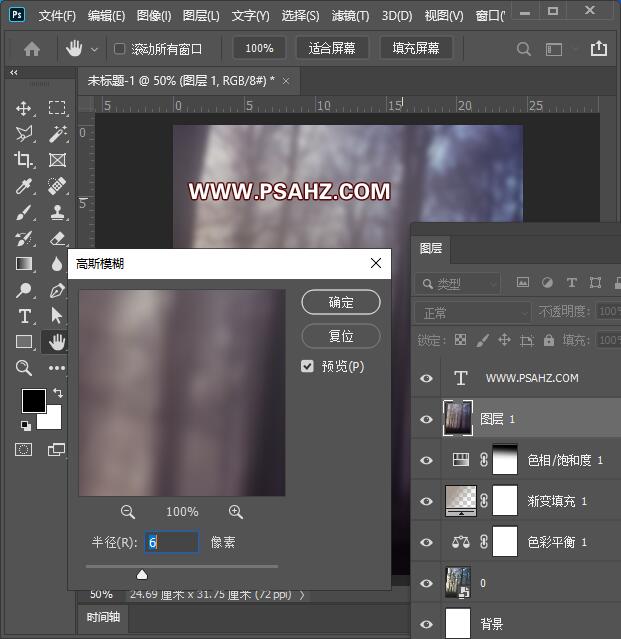Select the Crop tool
This screenshot has width=621, height=639.
(x=24, y=160)
